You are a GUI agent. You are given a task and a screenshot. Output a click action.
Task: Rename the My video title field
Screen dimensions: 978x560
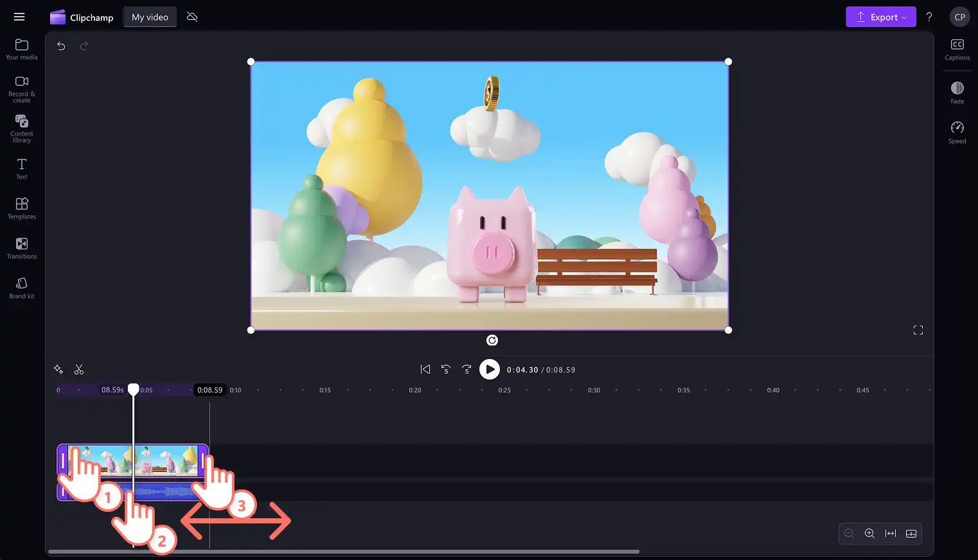click(150, 17)
